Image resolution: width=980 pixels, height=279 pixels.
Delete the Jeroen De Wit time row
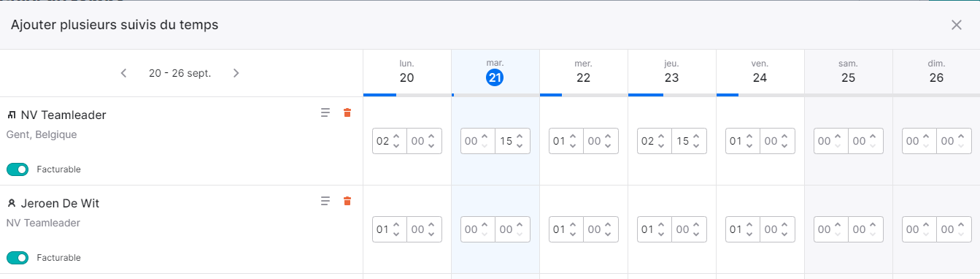(x=347, y=201)
